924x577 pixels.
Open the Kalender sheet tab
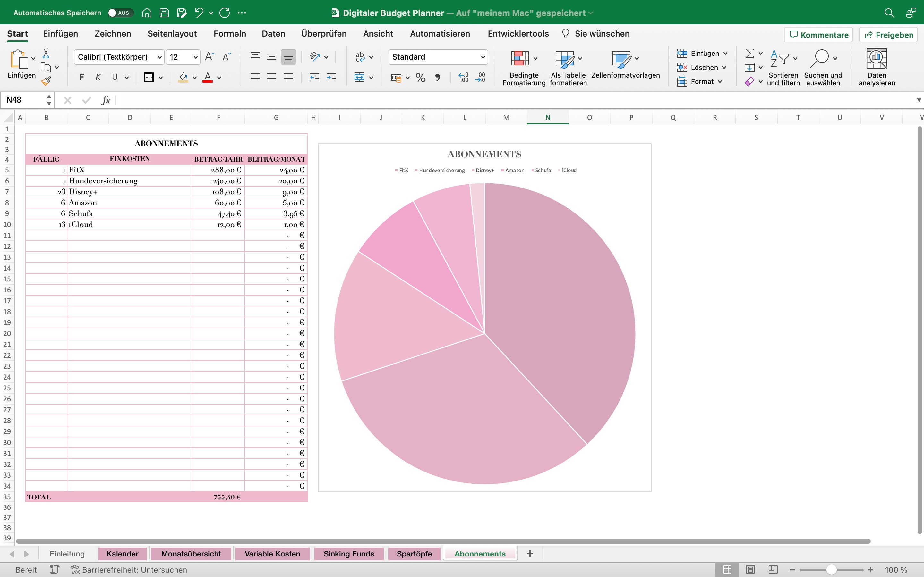coord(123,553)
